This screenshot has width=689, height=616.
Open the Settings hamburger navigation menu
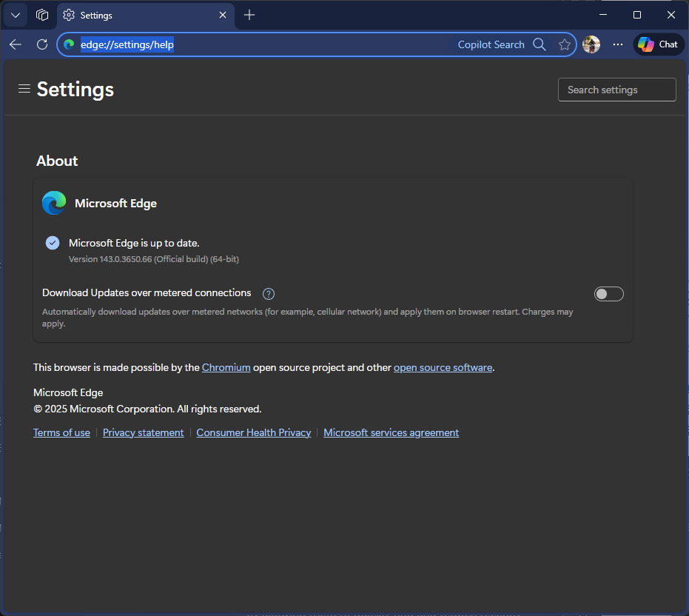[24, 89]
